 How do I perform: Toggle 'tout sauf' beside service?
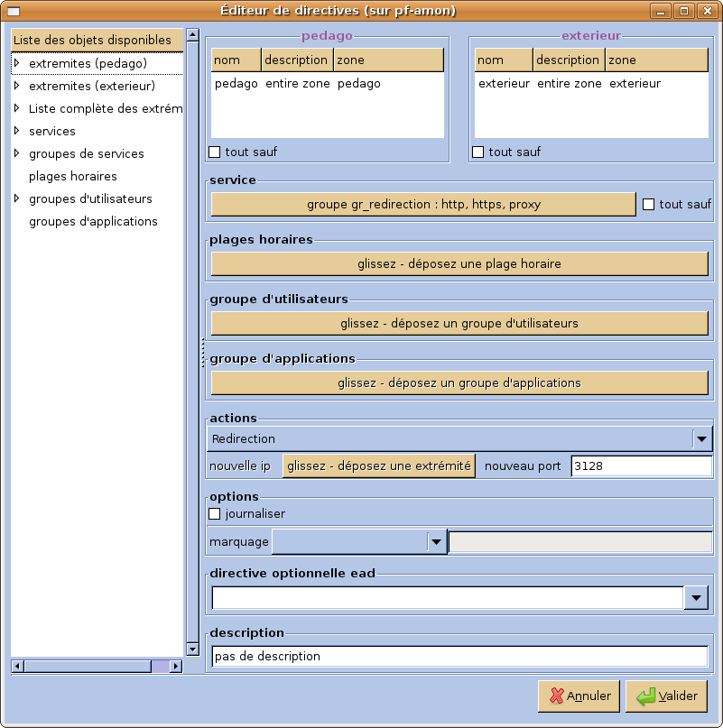coord(648,204)
